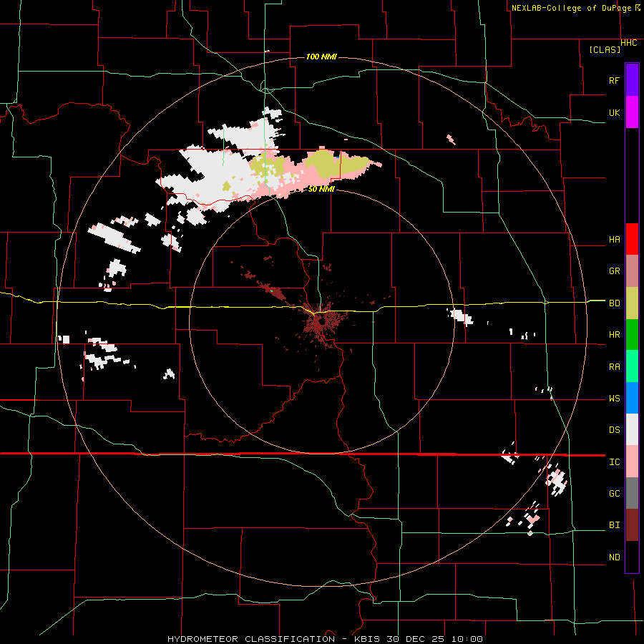Click the 50 NMI range ring label
Image resolution: width=644 pixels, height=644 pixels.
[321, 189]
